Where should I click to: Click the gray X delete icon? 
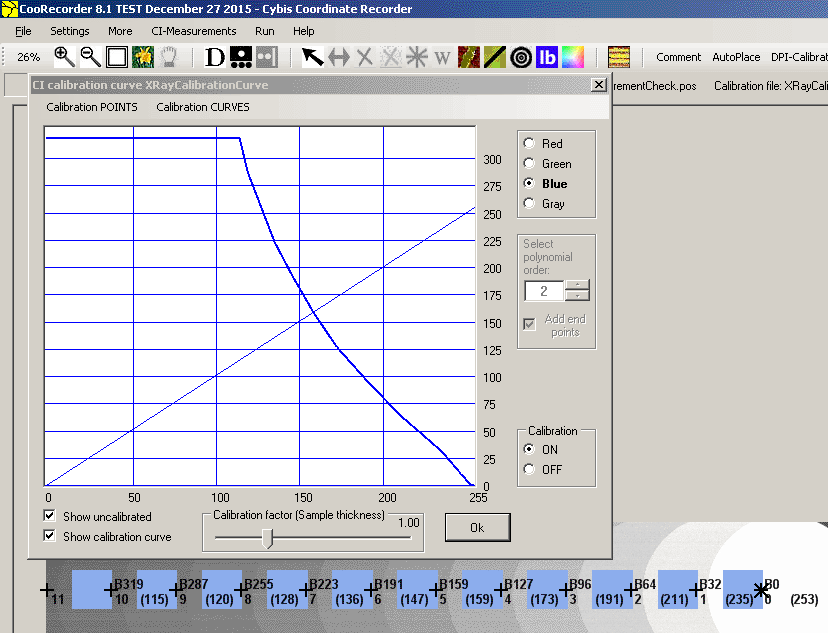(x=364, y=57)
